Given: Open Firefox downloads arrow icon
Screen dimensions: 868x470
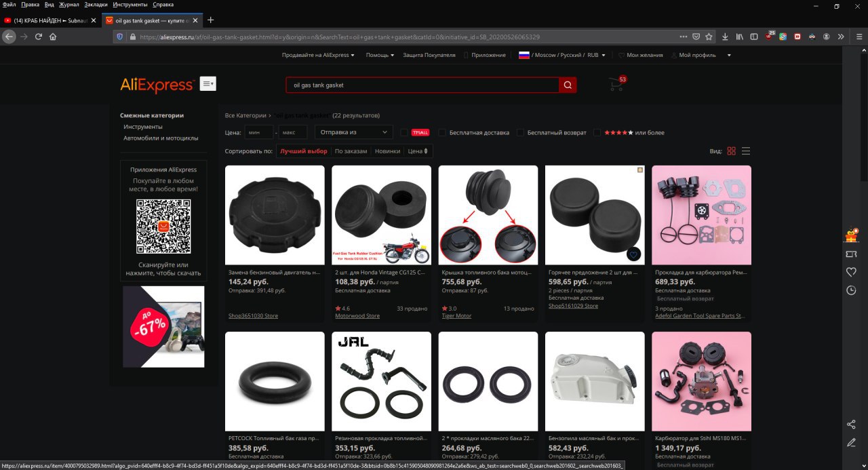Looking at the screenshot, I should (726, 37).
